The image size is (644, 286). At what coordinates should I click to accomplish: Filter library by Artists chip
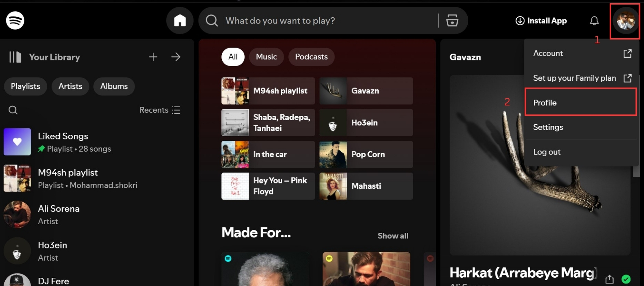70,86
